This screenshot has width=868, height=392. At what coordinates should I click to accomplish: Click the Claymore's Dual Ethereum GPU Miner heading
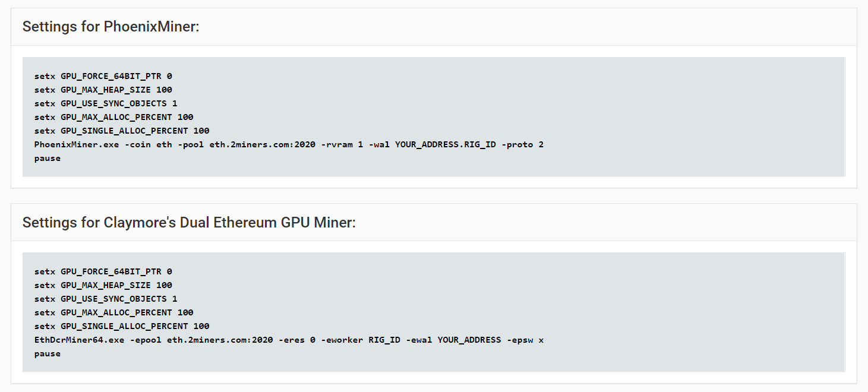189,223
